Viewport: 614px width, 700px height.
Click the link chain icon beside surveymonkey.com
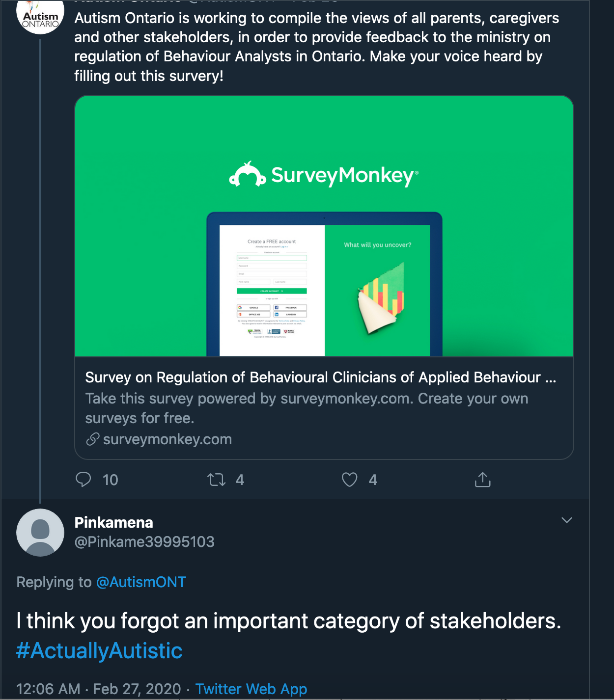(x=92, y=439)
